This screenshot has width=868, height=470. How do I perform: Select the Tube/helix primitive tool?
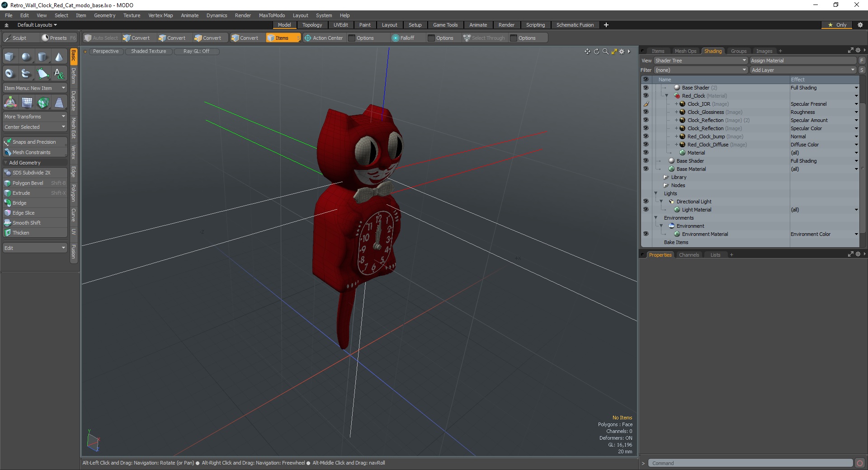26,73
